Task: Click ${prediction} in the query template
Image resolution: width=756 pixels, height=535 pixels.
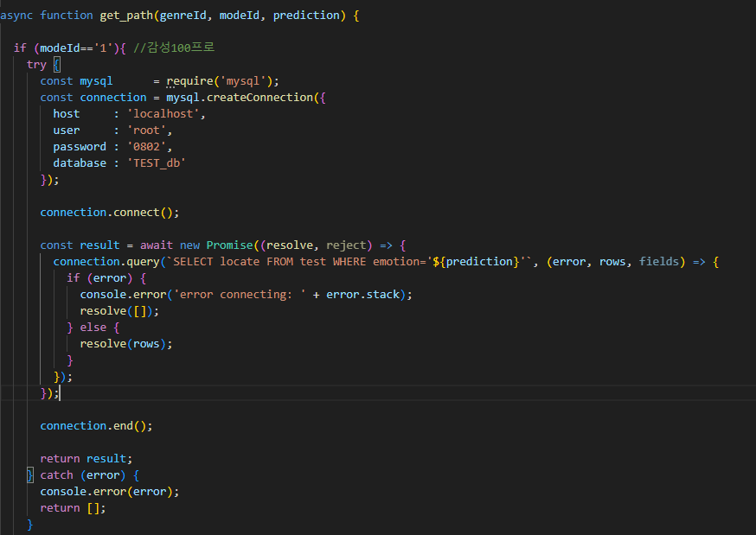Action: (x=476, y=262)
